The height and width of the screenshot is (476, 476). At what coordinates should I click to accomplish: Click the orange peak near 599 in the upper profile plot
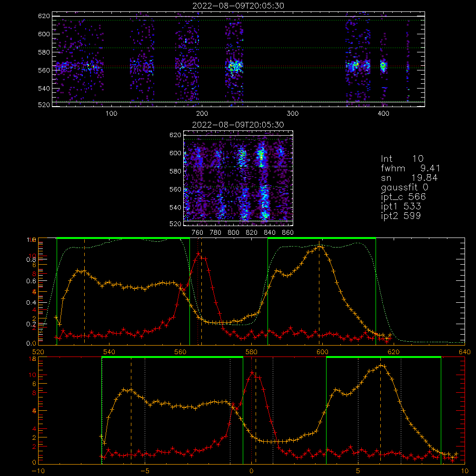click(x=319, y=247)
